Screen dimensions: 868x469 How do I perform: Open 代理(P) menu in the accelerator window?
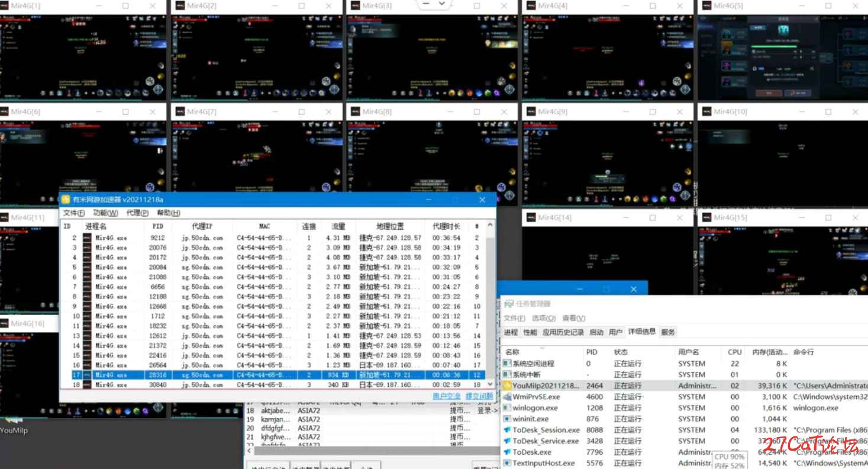[x=137, y=213]
